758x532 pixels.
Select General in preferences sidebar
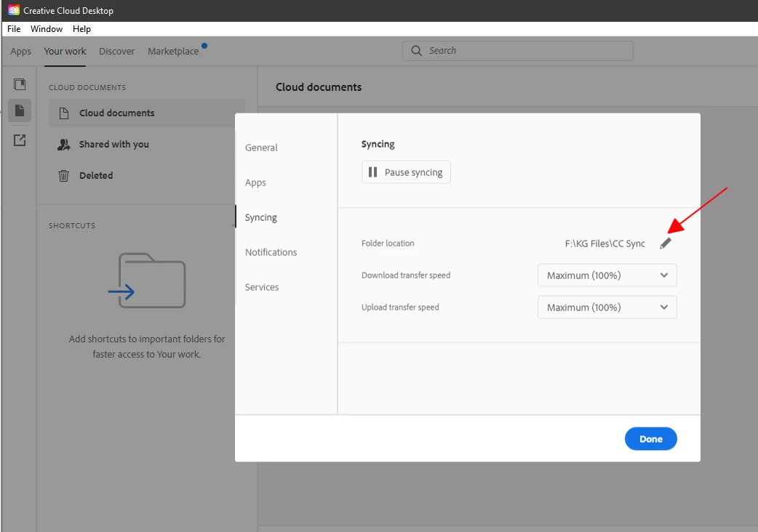pos(261,148)
